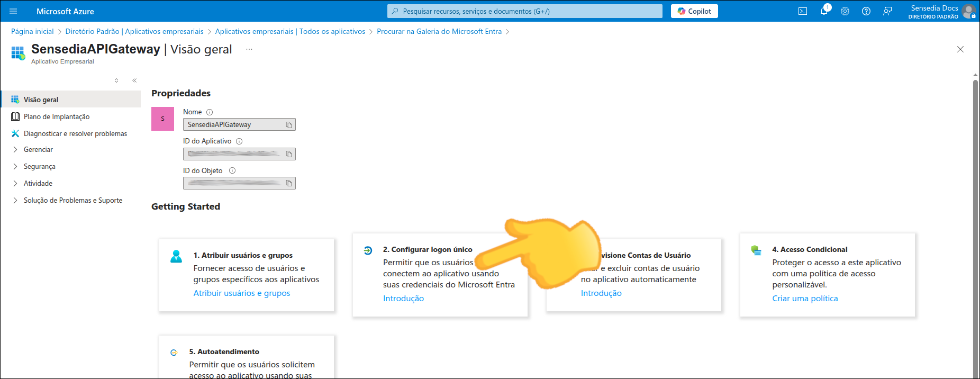980x379 pixels.
Task: Focus the resource search box
Action: pyautogui.click(x=525, y=11)
